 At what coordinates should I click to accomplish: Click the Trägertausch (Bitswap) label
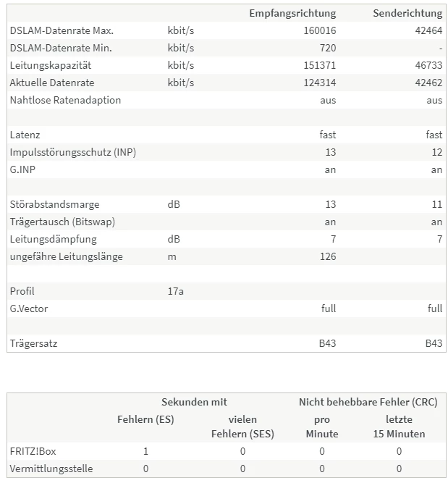coord(62,222)
